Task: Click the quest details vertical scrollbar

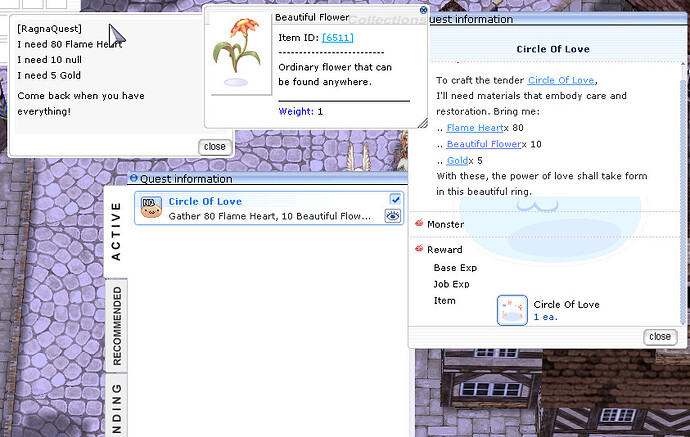Action: (x=683, y=194)
